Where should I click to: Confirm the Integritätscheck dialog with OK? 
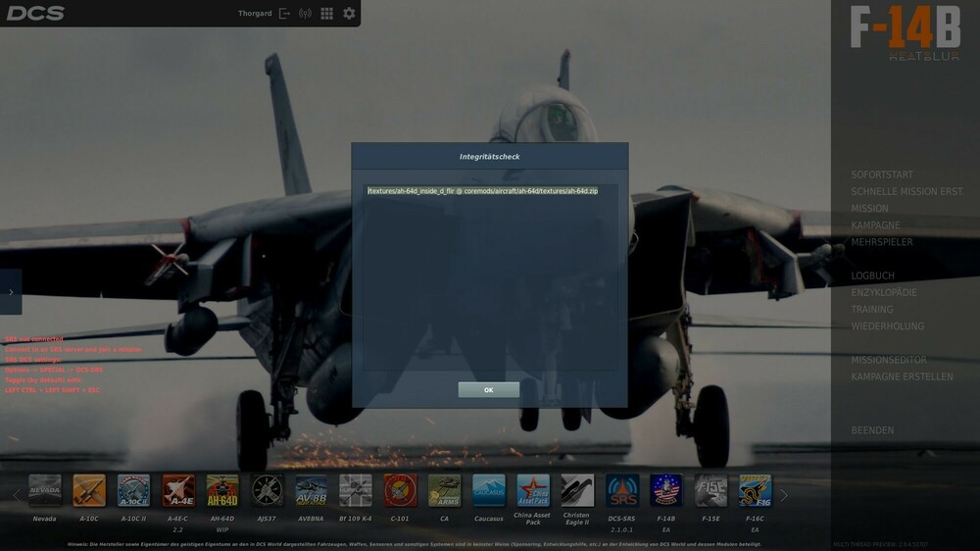tap(489, 389)
